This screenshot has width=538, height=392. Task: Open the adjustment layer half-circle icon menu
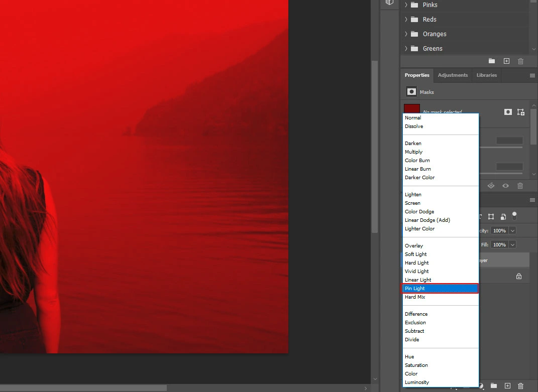tap(480, 385)
